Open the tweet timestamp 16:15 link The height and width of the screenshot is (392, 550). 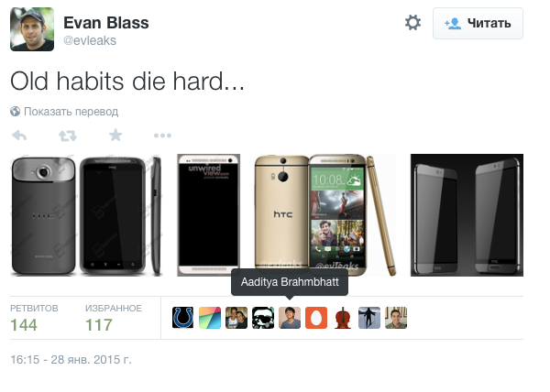pos(71,360)
